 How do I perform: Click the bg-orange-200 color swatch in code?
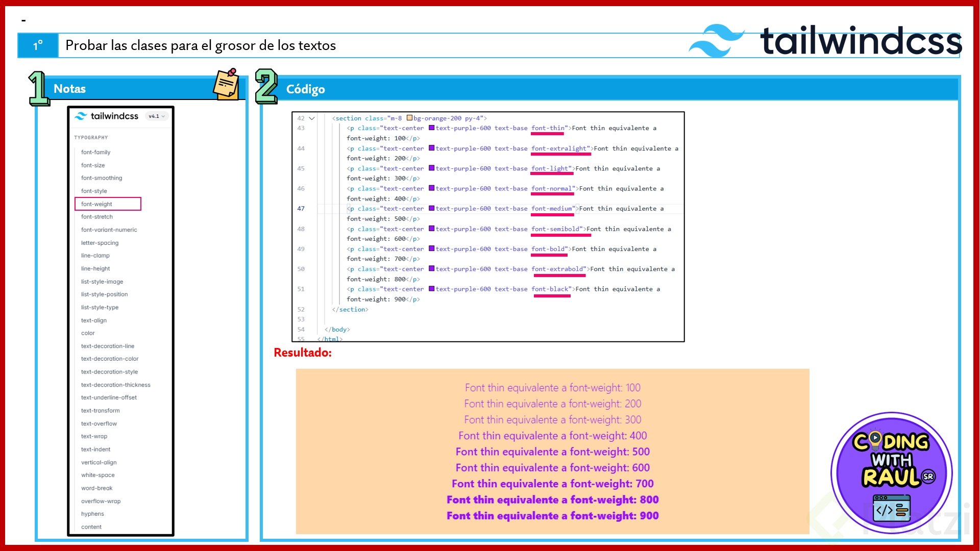click(409, 118)
